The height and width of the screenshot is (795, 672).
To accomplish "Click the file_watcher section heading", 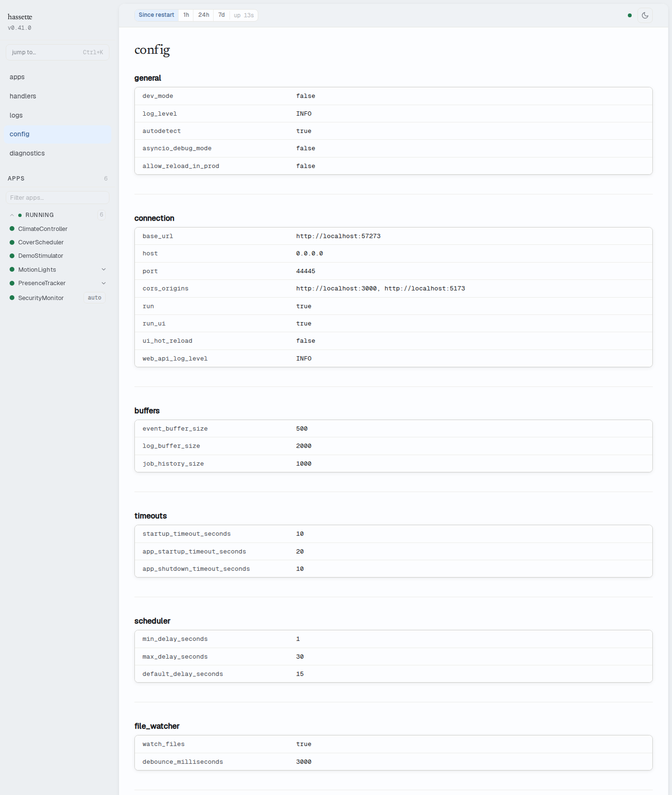I will pyautogui.click(x=157, y=726).
